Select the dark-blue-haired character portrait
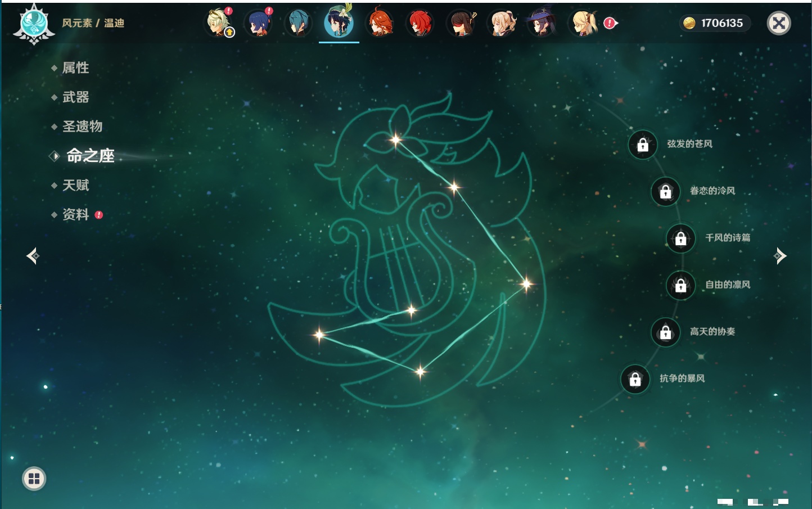Screen dimensions: 812x509 [258, 23]
